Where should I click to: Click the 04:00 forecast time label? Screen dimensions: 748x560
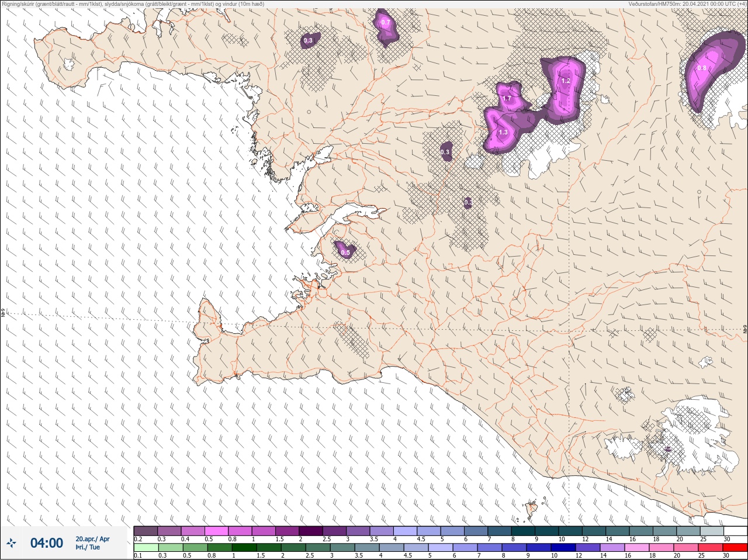(47, 543)
